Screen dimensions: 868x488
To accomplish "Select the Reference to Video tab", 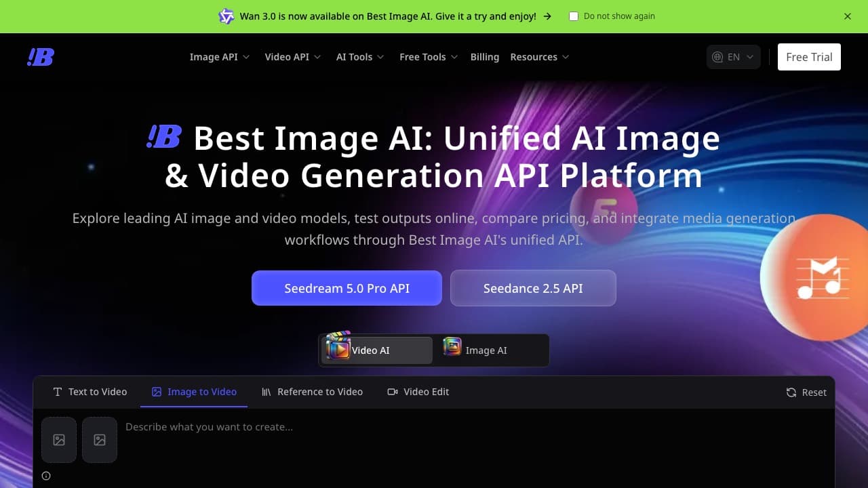I will coord(312,392).
